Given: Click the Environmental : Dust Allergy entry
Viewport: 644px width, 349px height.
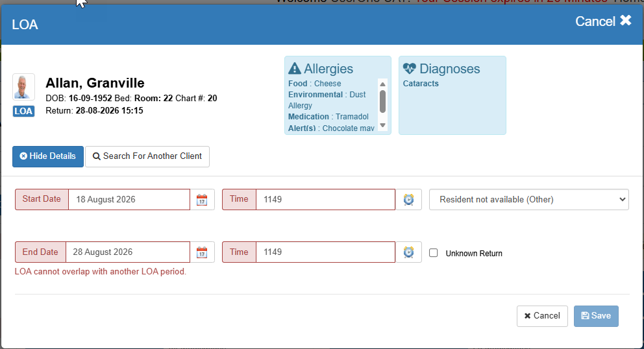Looking at the screenshot, I should 327,100.
